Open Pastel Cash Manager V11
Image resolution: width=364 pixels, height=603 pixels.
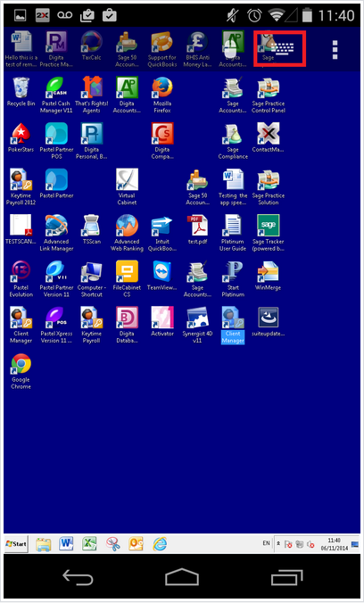[x=56, y=95]
